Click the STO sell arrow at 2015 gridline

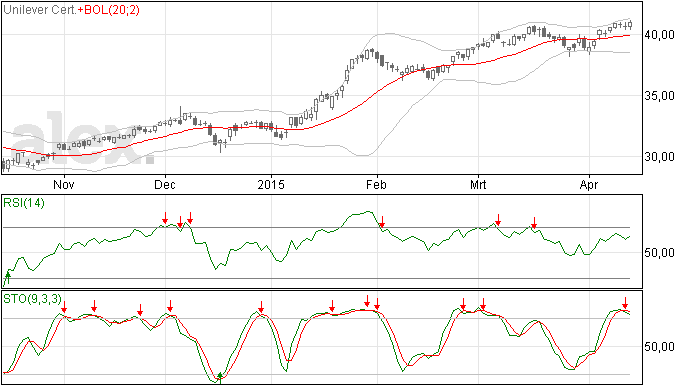click(261, 307)
